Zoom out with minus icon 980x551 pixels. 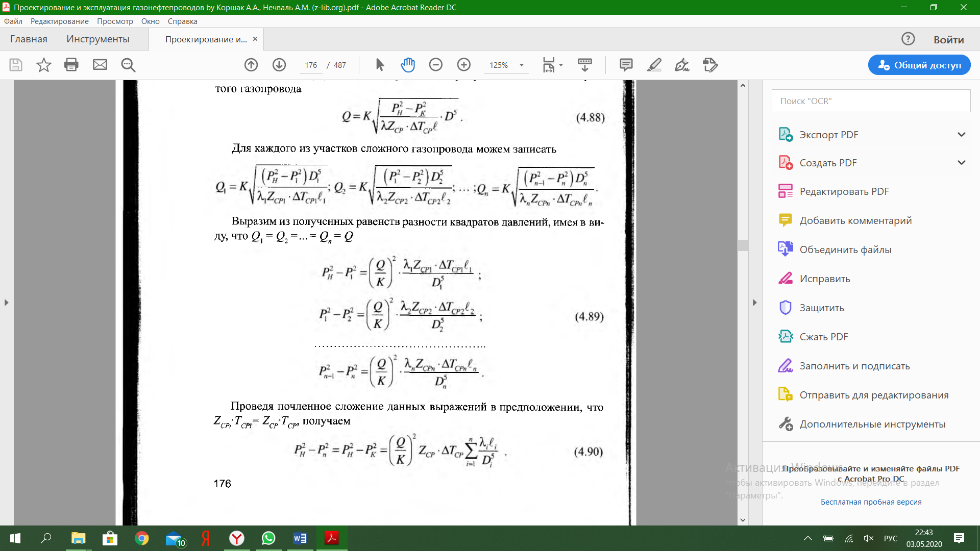click(x=436, y=65)
